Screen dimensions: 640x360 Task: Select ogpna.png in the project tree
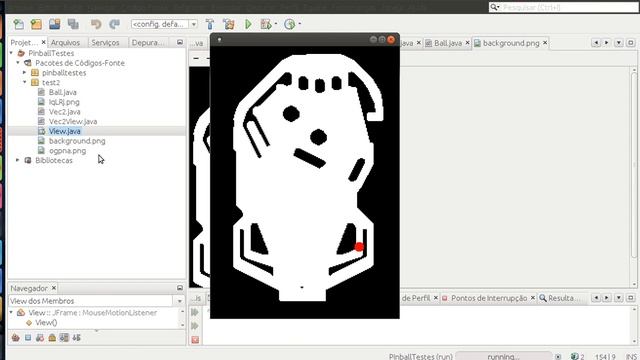[x=67, y=151]
